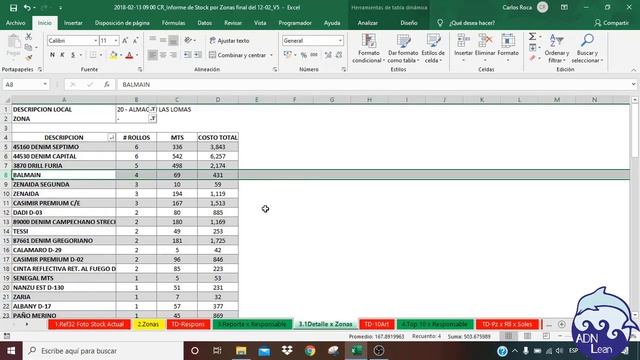Open sheet tab TD-Respons
Viewport: 640px width, 360px height.
(188, 324)
